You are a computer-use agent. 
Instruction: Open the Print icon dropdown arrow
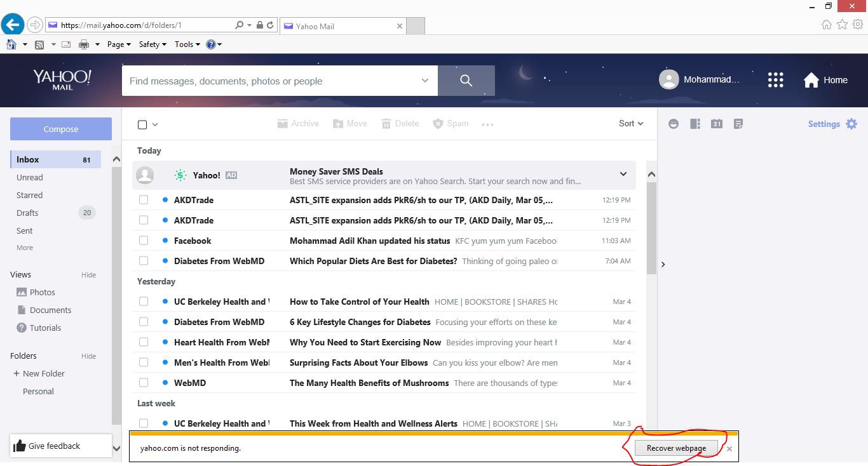pos(97,44)
